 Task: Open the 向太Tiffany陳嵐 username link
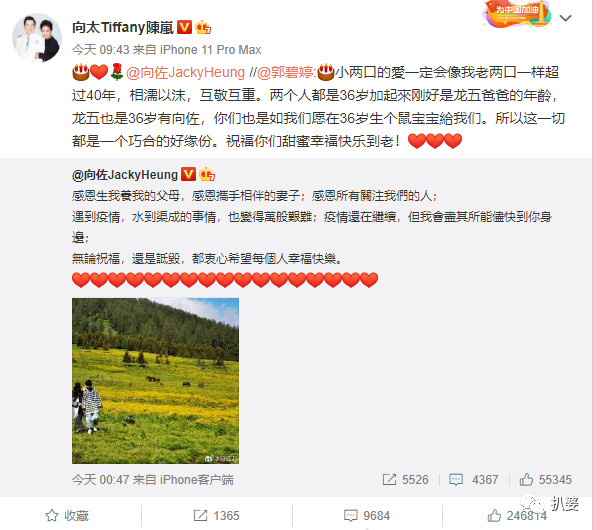[123, 27]
